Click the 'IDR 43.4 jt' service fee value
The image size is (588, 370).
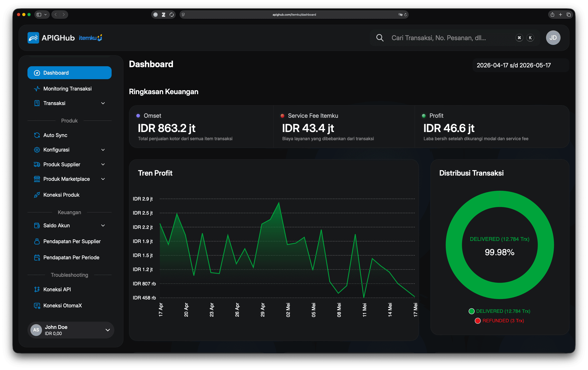point(308,128)
